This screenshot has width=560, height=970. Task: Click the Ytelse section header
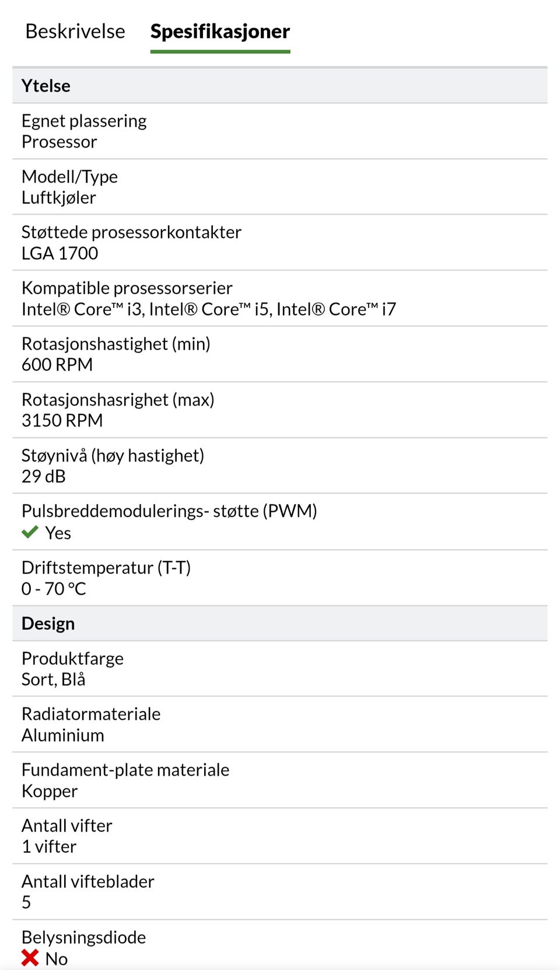(x=46, y=86)
